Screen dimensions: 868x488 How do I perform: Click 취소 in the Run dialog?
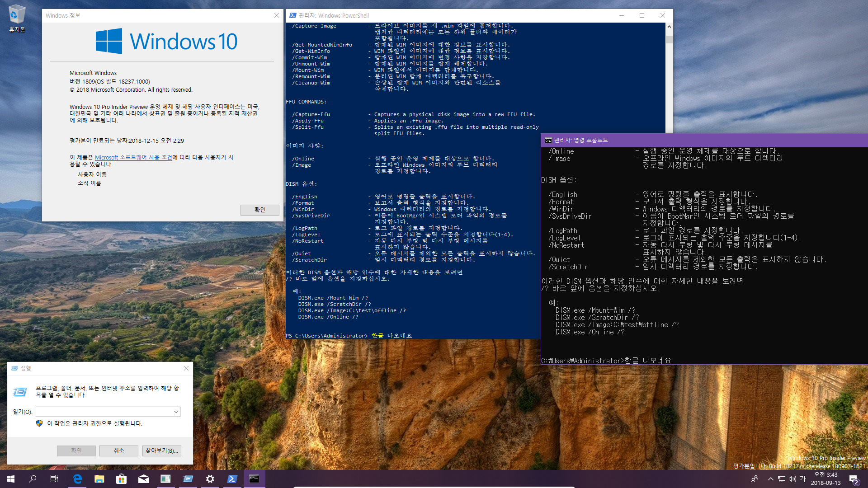click(118, 450)
